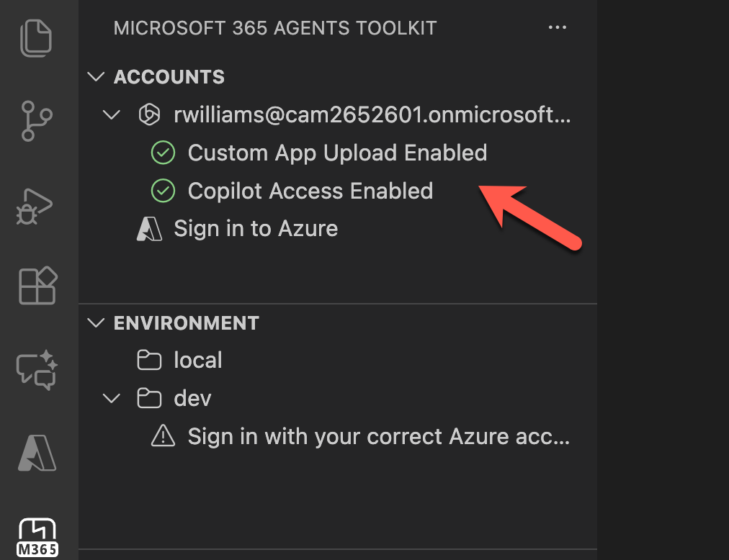Click the Azure logo beside Sign in
Viewport: 729px width, 560px height.
pyautogui.click(x=149, y=229)
